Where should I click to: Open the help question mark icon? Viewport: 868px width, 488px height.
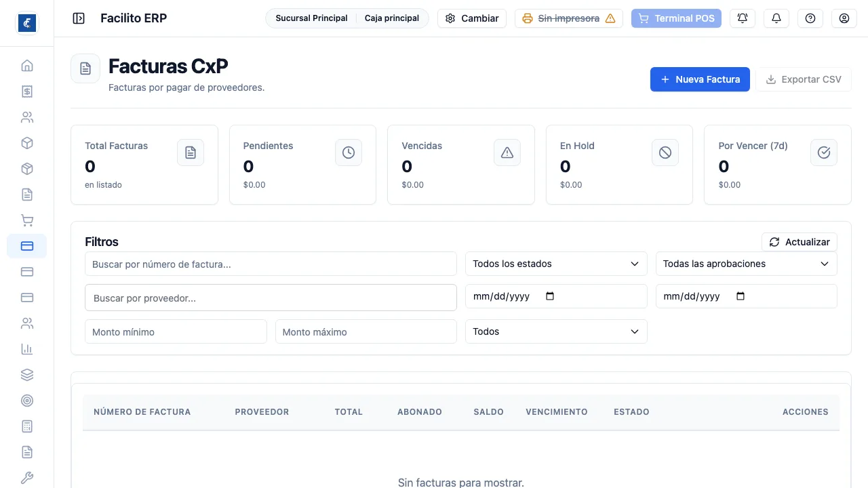(x=810, y=18)
